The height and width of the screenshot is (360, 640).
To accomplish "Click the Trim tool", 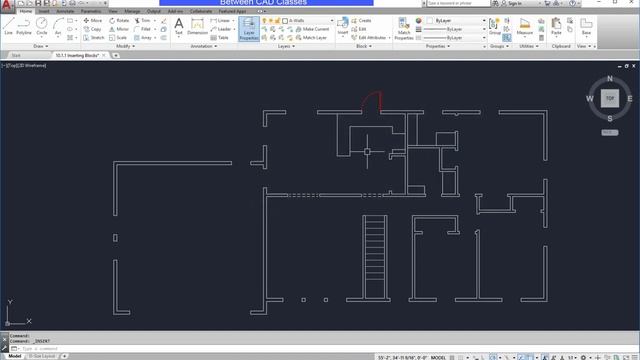I will pos(143,20).
